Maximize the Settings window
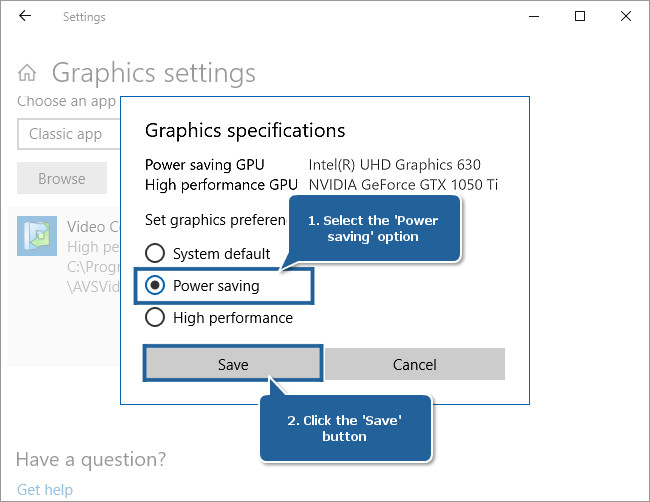This screenshot has height=502, width=650. tap(580, 16)
